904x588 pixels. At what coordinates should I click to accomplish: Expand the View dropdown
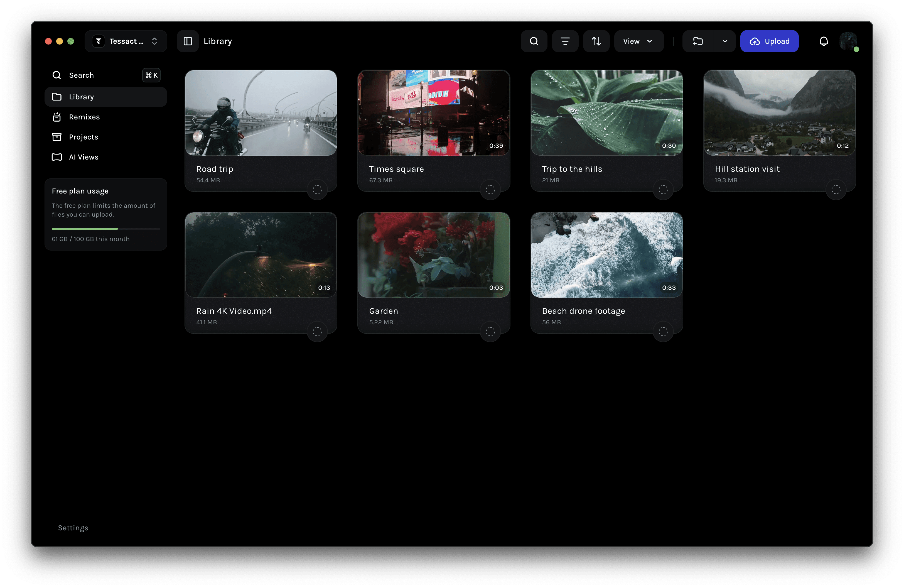coord(638,41)
